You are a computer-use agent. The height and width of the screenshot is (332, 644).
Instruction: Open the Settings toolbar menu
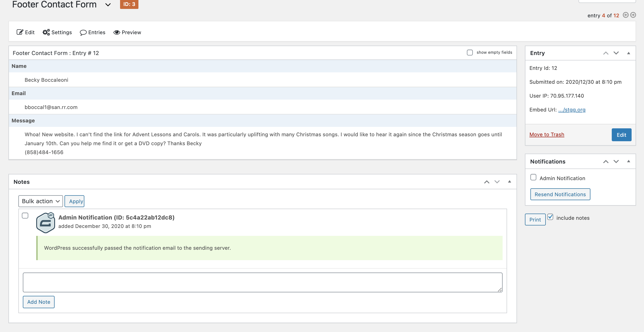57,32
